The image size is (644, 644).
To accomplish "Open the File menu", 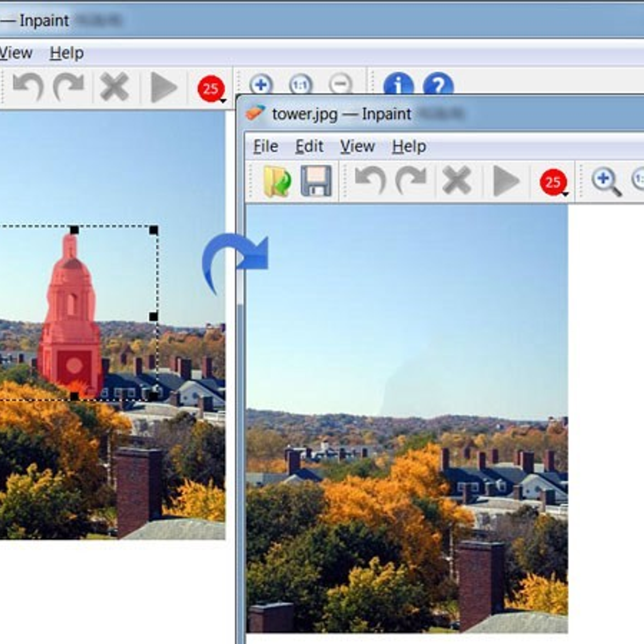I will (265, 147).
